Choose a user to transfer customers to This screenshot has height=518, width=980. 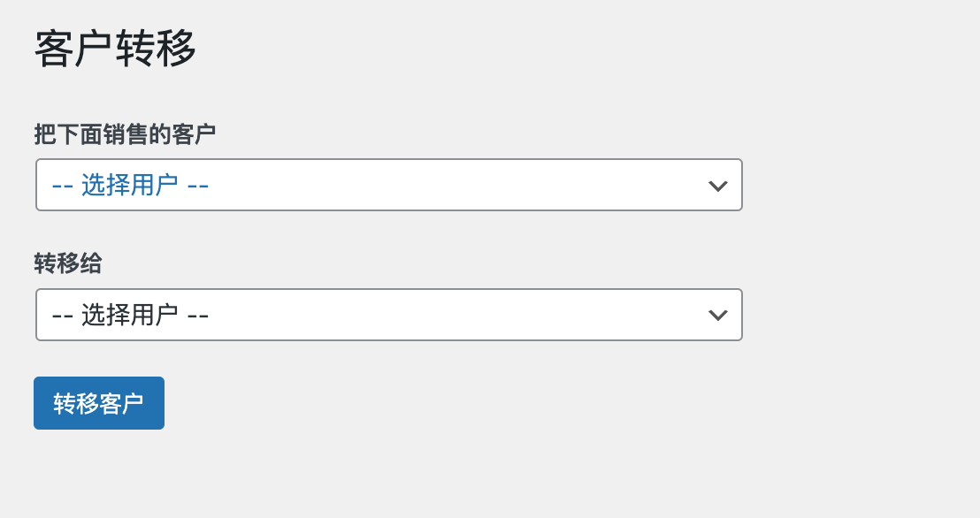click(x=388, y=315)
